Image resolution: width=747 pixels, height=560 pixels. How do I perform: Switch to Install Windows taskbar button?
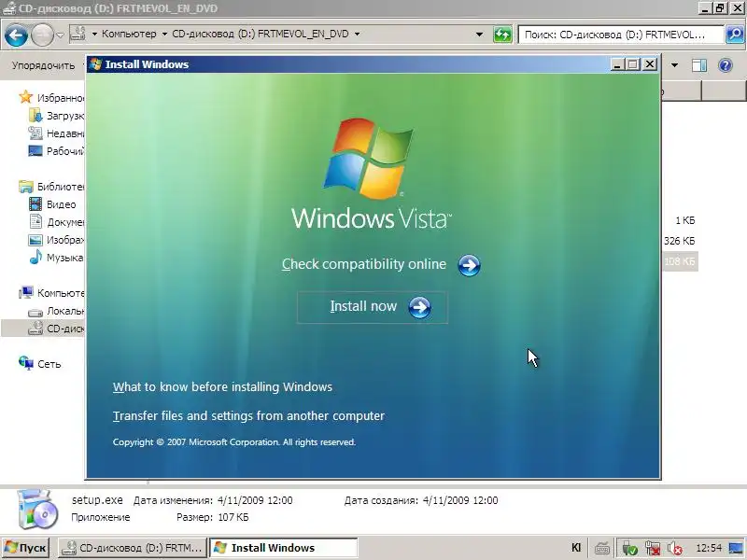click(284, 548)
